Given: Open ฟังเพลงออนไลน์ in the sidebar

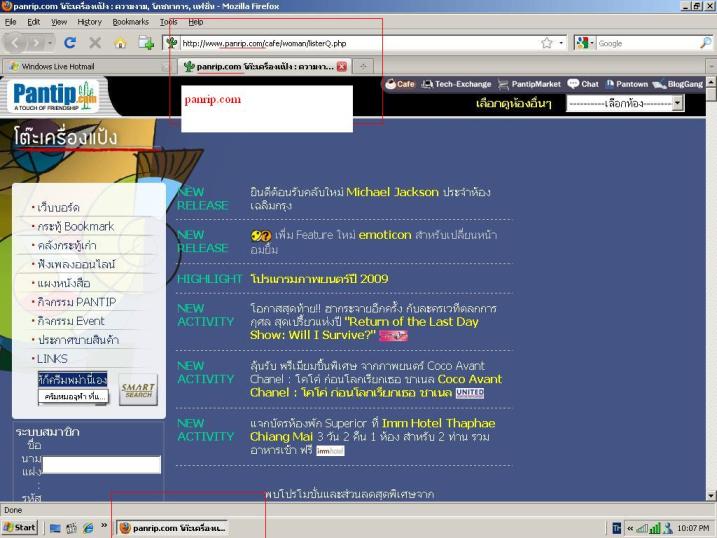Looking at the screenshot, I should tap(76, 264).
